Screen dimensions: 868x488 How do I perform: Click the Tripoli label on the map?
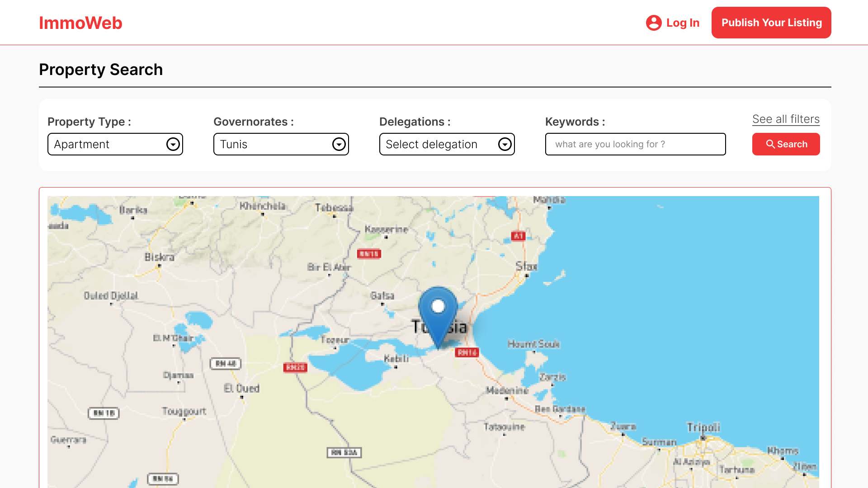tap(703, 427)
